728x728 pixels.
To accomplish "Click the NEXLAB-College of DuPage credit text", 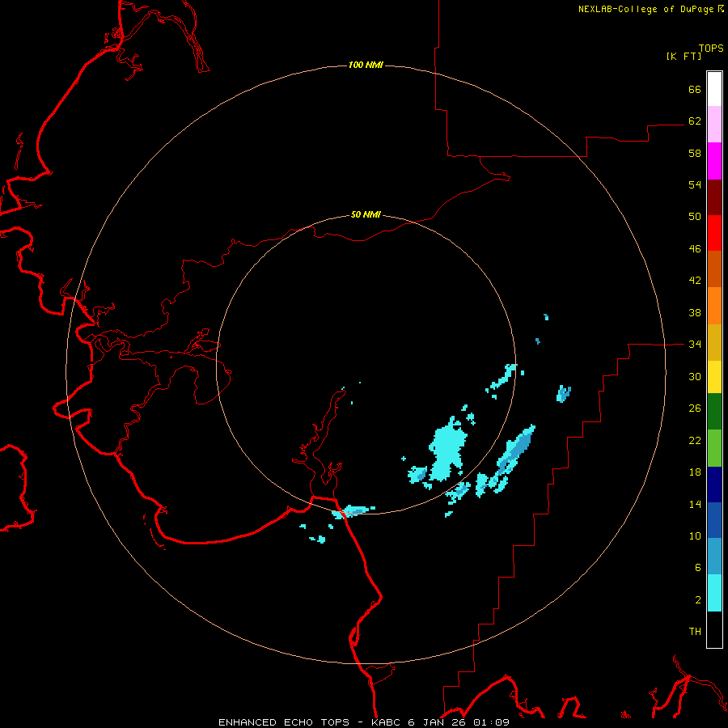I will point(645,9).
